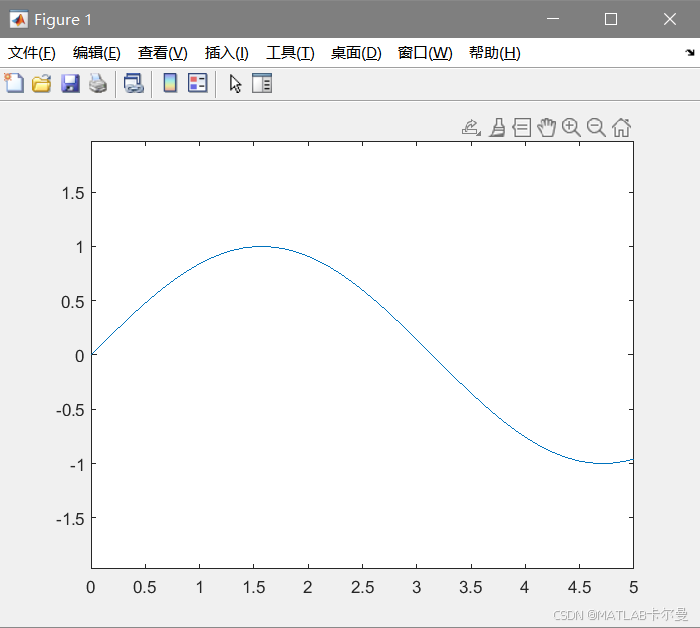Screen dimensions: 700x628
Task: Click the sine curve peak near x=1.5
Action: coord(261,246)
